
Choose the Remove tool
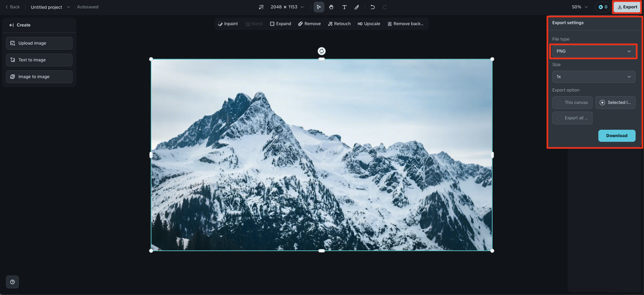[x=310, y=24]
